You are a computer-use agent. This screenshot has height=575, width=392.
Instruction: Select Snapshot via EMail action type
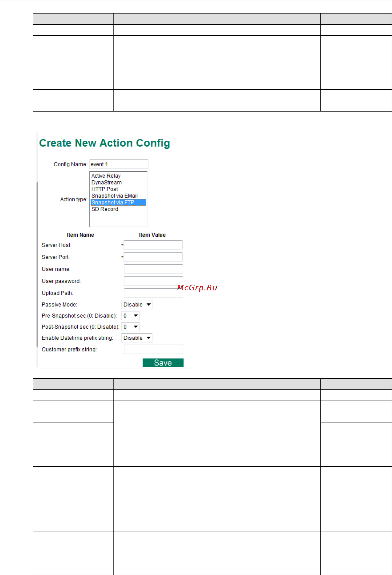pos(114,196)
